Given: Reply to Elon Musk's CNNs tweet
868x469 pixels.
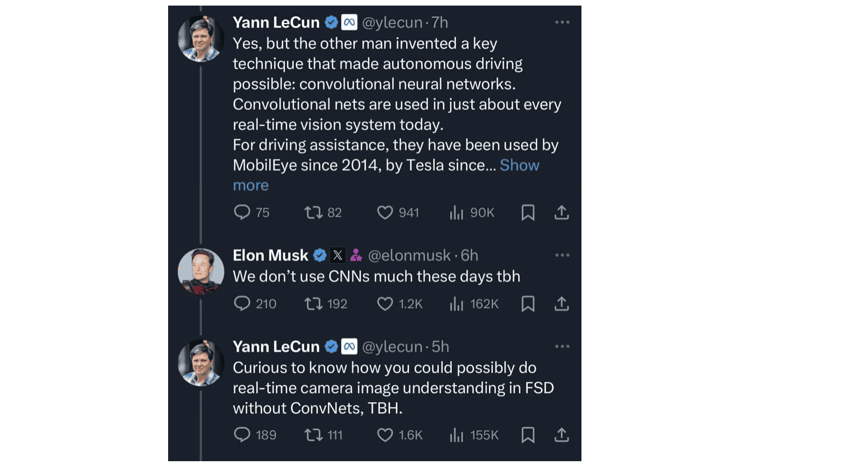Looking at the screenshot, I should coord(242,303).
